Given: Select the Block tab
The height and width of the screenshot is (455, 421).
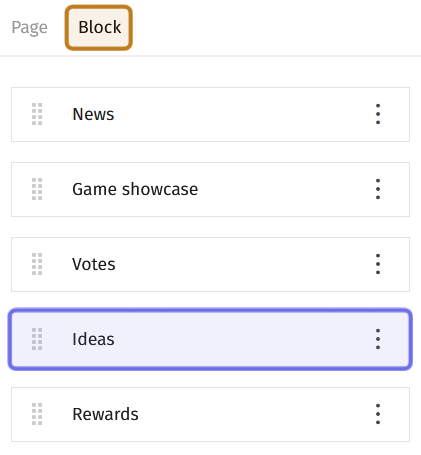Looking at the screenshot, I should pyautogui.click(x=99, y=28).
